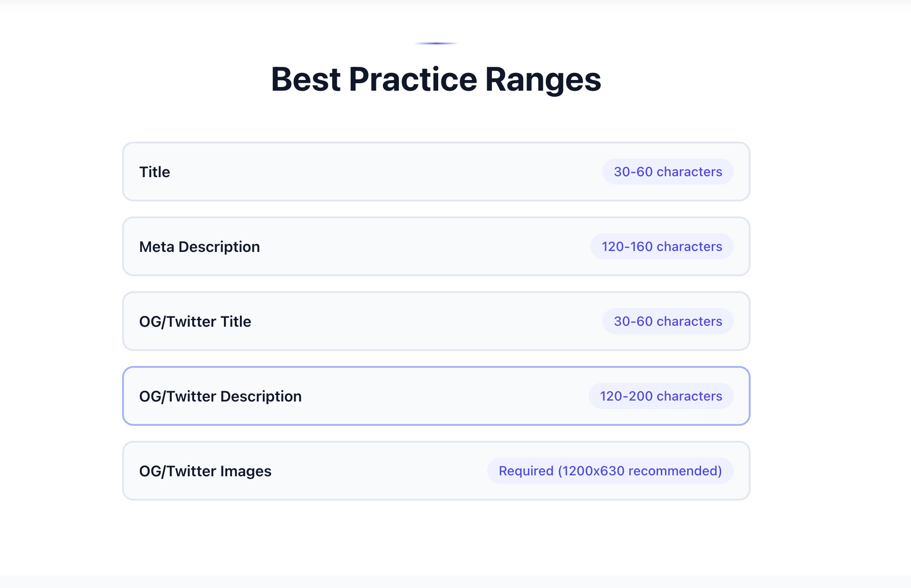This screenshot has height=588, width=911.
Task: Click the word 'Ranges' in the heading
Action: coord(543,79)
